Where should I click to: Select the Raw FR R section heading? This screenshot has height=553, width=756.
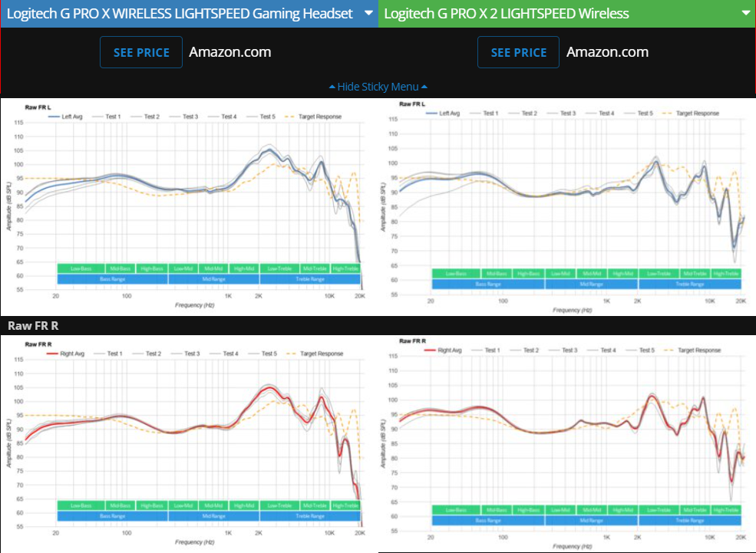33,326
